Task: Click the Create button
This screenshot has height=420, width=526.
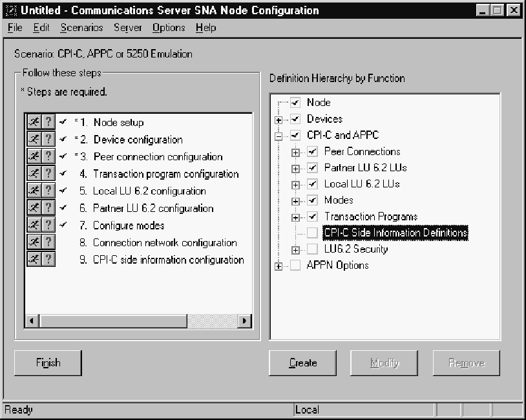Action: click(302, 363)
